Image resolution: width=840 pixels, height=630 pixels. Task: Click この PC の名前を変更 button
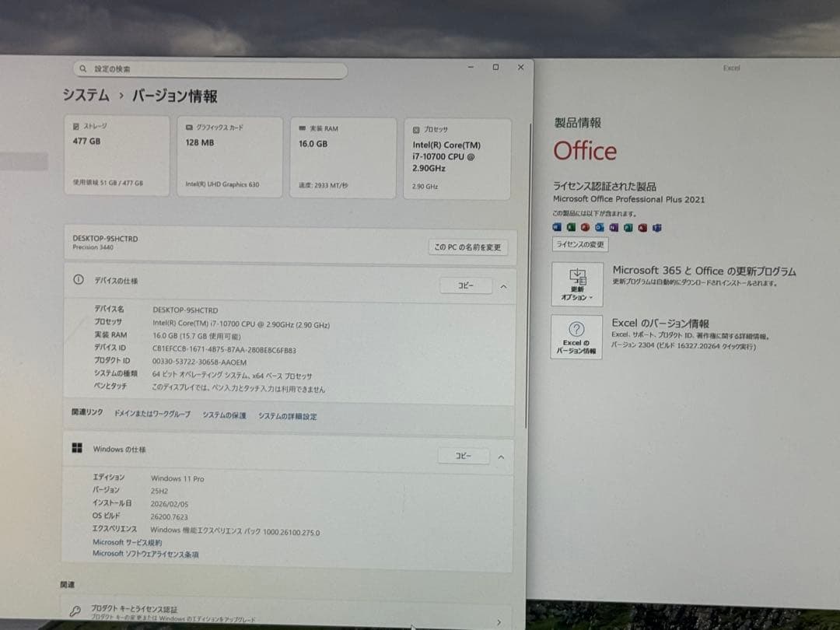pyautogui.click(x=467, y=247)
